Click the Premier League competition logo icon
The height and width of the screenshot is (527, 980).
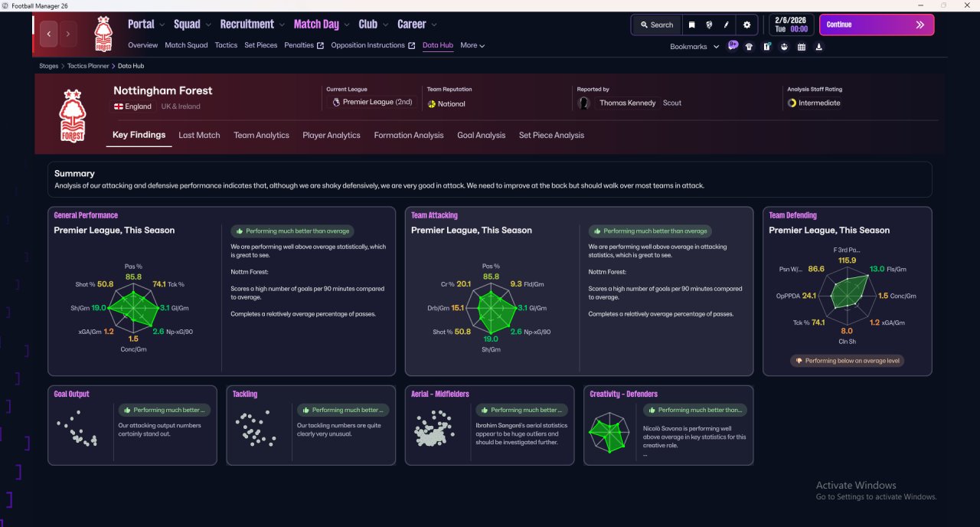(x=336, y=102)
